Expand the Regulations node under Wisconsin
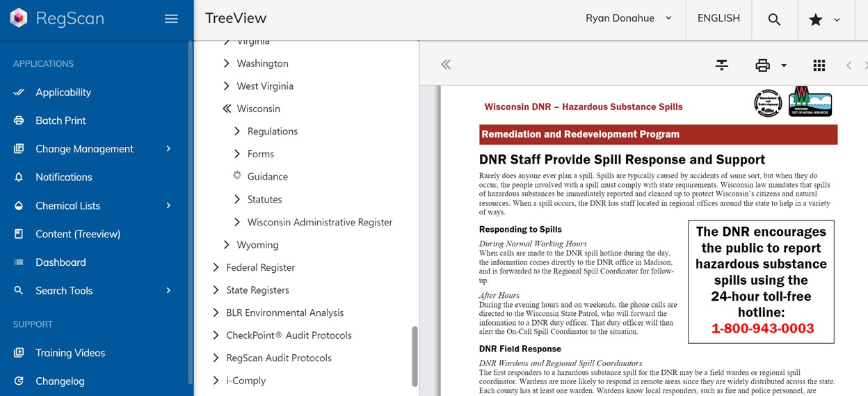Image resolution: width=868 pixels, height=396 pixels. (x=237, y=132)
